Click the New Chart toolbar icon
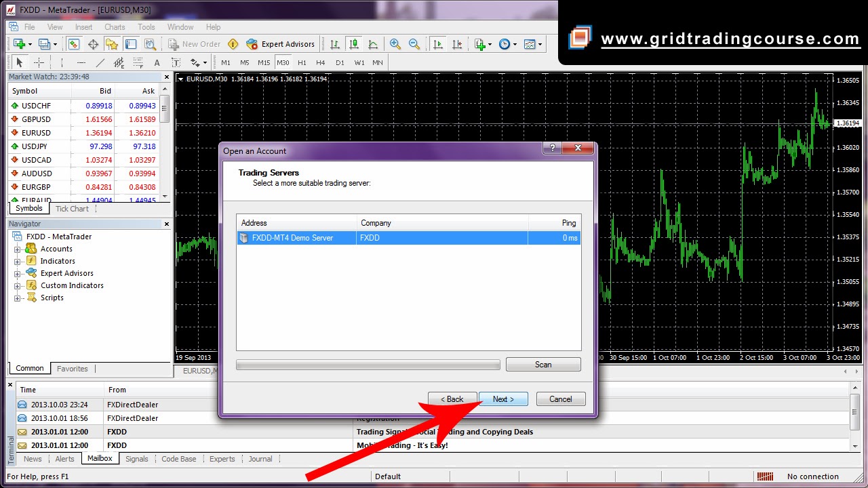868x488 pixels. (19, 44)
